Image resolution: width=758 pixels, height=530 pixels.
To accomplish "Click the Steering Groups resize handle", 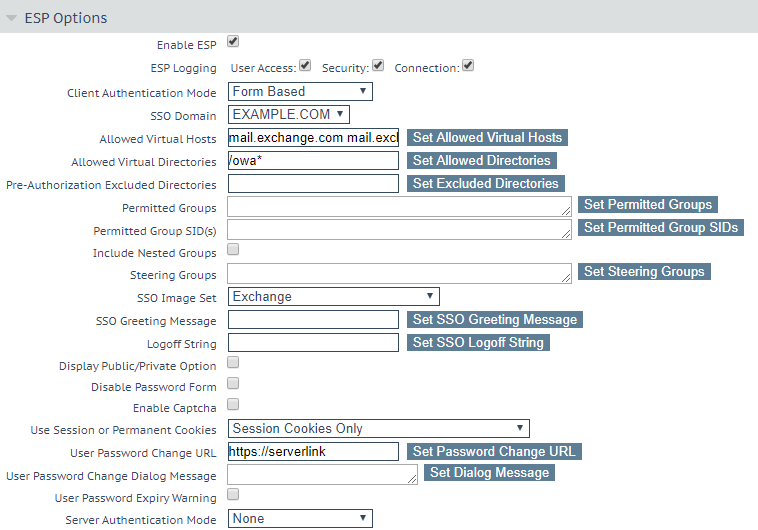I will tap(566, 278).
